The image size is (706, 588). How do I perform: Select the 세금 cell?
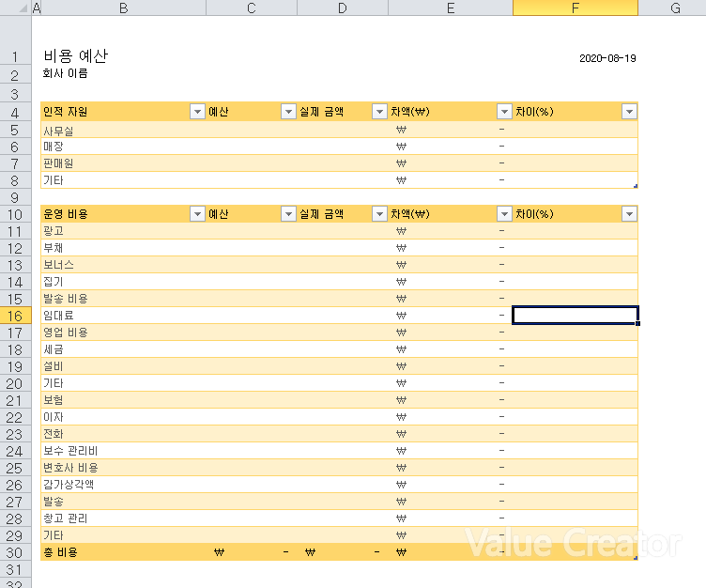coord(123,349)
